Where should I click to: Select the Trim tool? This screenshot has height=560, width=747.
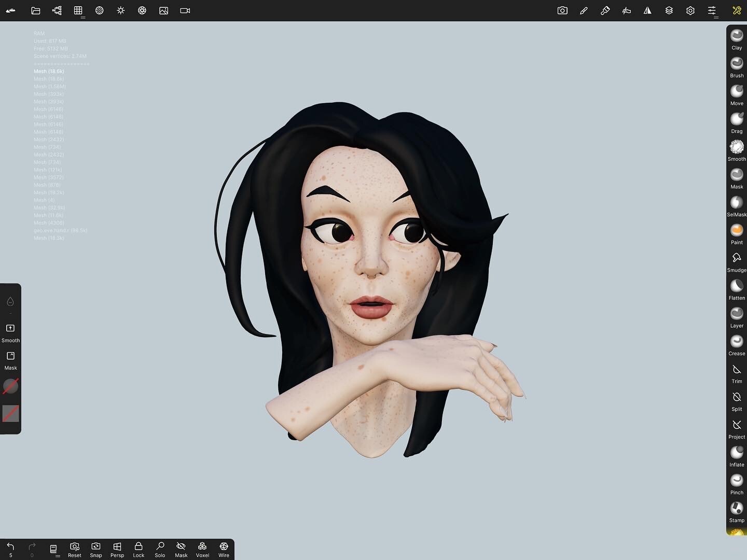[736, 370]
